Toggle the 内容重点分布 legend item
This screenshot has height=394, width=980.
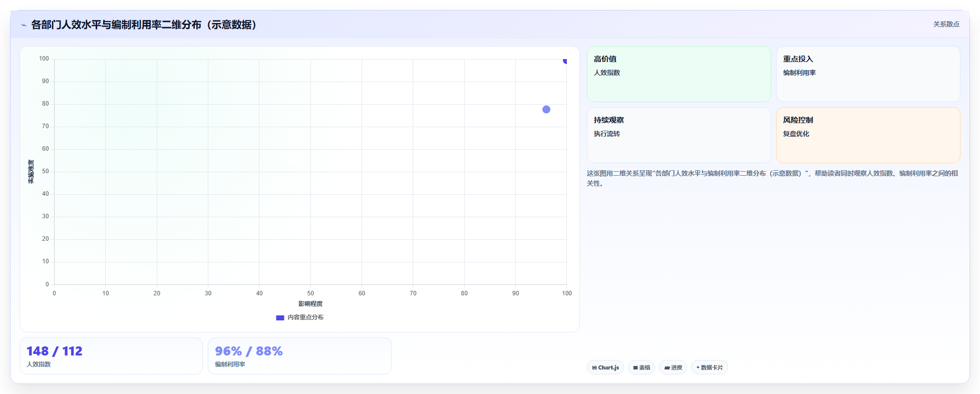299,317
